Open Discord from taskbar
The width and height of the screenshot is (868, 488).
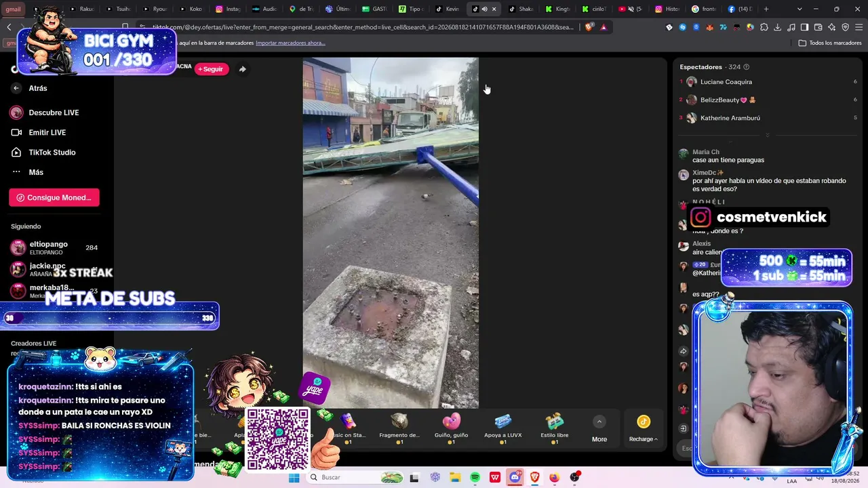click(515, 477)
